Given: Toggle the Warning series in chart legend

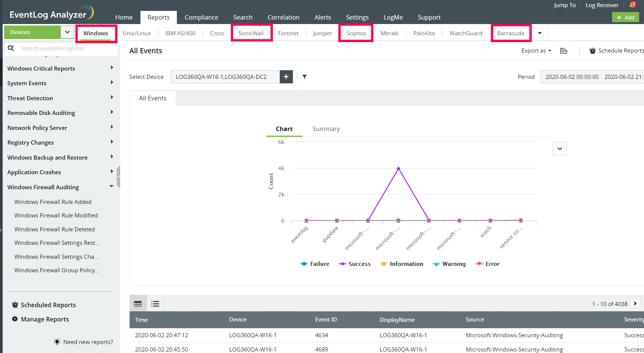Looking at the screenshot, I should 449,264.
